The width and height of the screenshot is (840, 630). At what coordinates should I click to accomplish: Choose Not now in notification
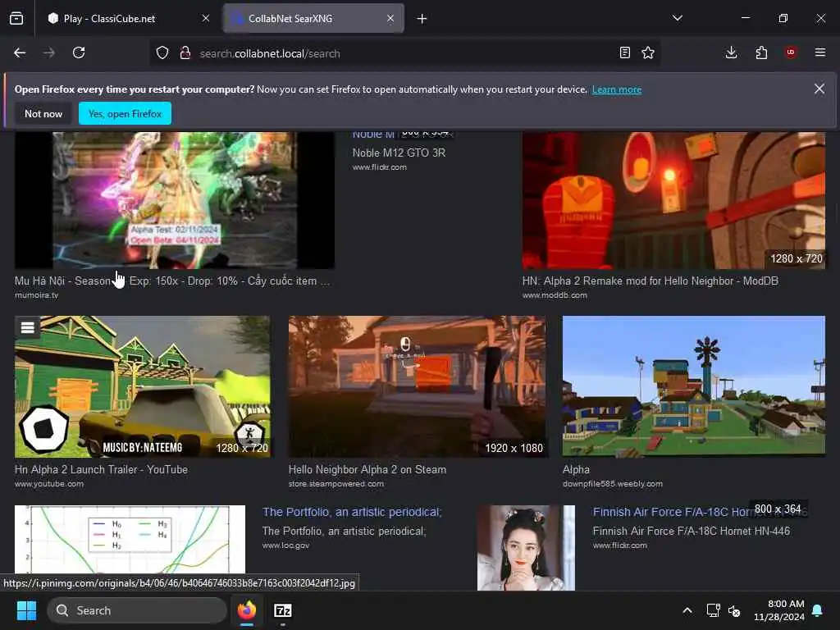coord(43,113)
